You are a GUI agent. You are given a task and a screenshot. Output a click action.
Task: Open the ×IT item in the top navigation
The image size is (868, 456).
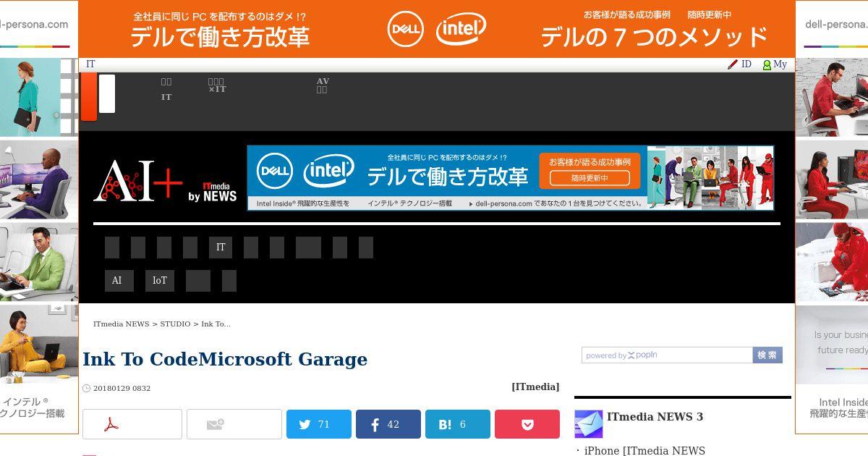(217, 86)
